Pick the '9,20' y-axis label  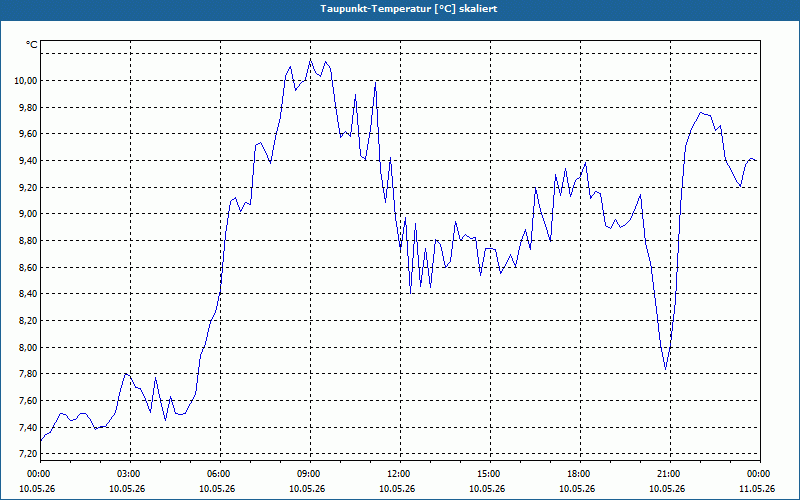[29, 187]
